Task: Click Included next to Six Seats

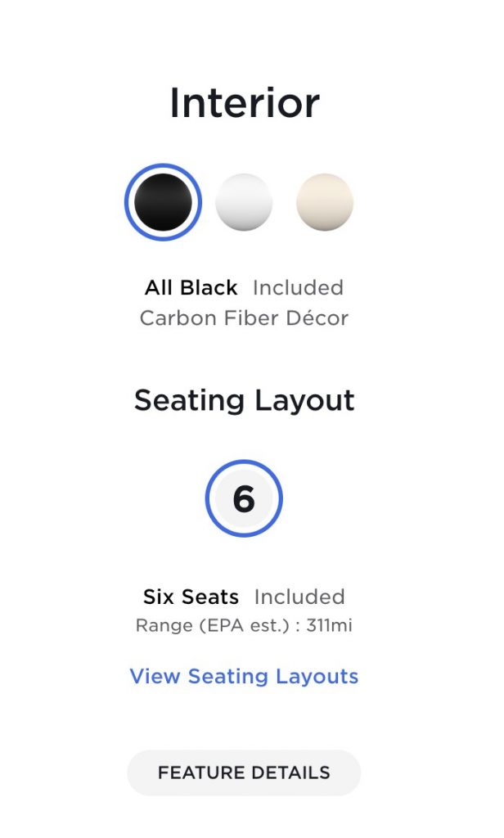Action: point(299,597)
